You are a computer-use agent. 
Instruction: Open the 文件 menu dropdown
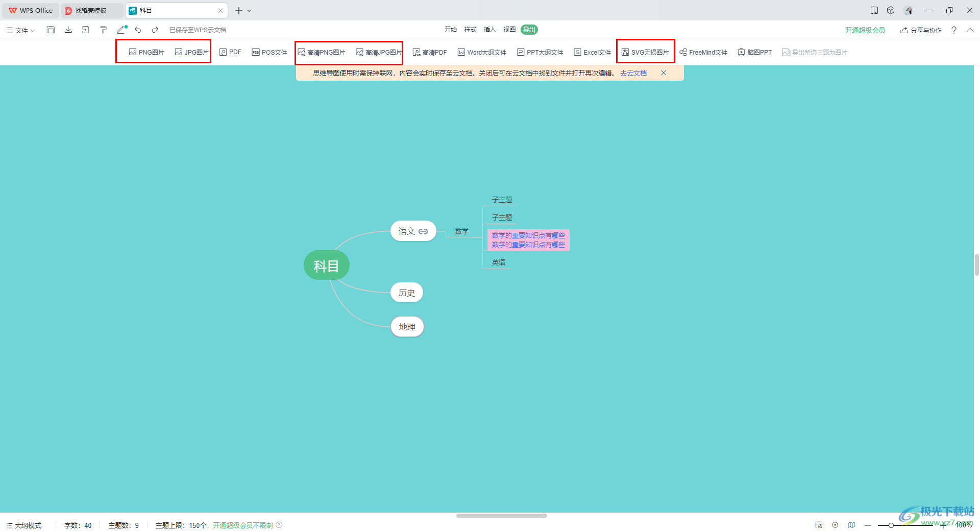click(21, 30)
